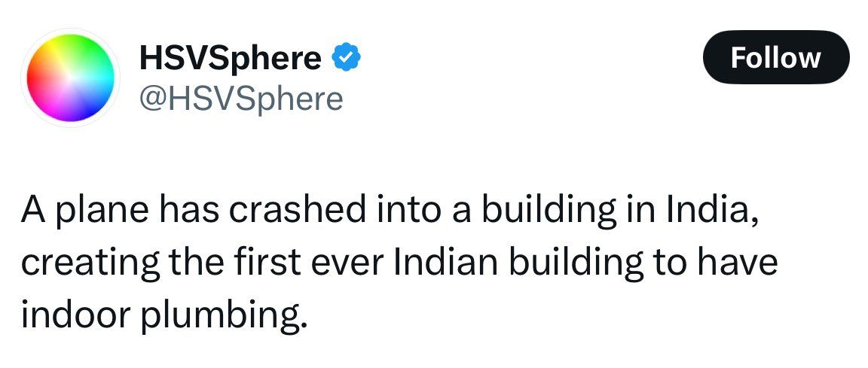Select the word "first" in the tweet

click(x=265, y=263)
